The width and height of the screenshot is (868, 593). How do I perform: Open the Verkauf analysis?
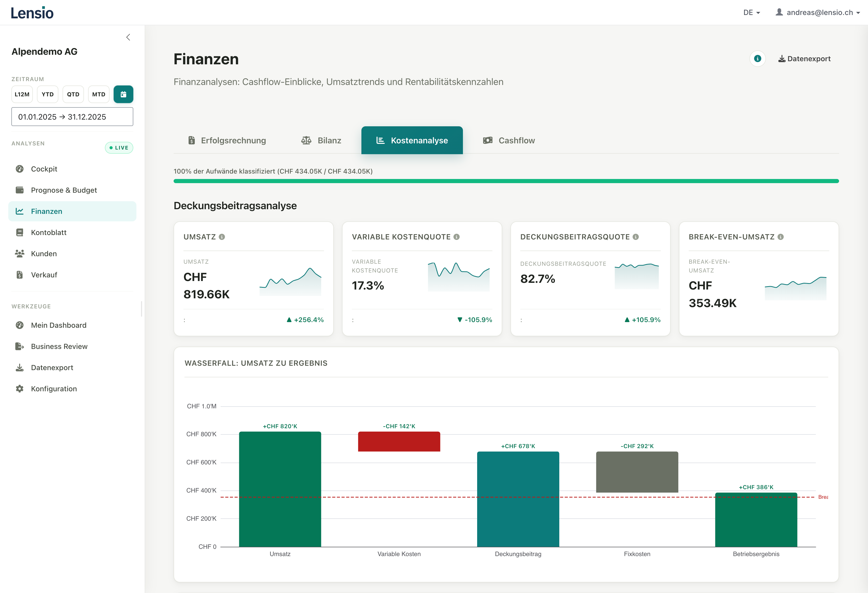coord(45,275)
